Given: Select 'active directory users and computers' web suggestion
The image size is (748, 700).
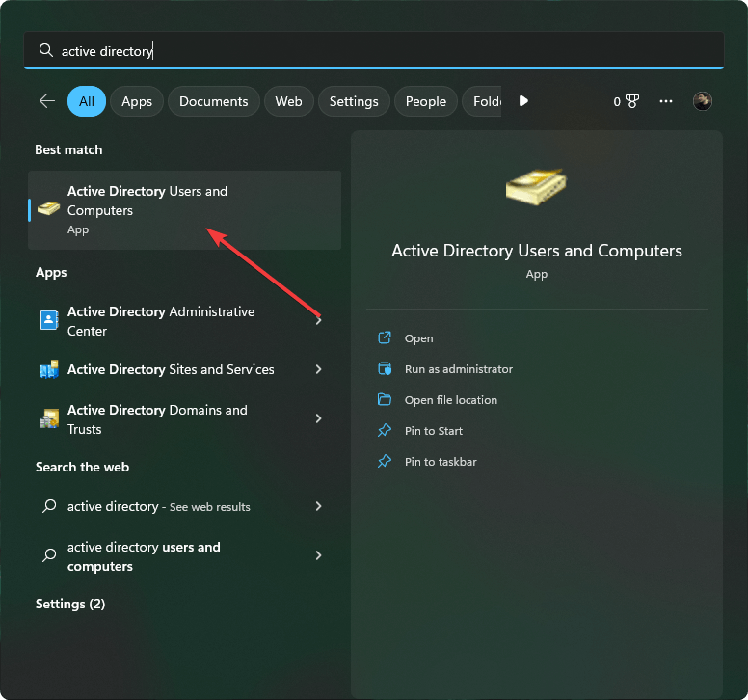Looking at the screenshot, I should (144, 556).
